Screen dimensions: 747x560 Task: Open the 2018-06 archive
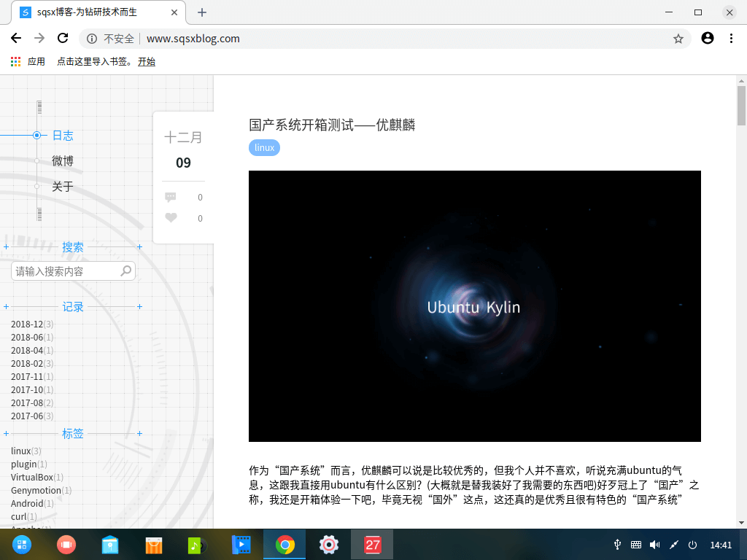[32, 337]
